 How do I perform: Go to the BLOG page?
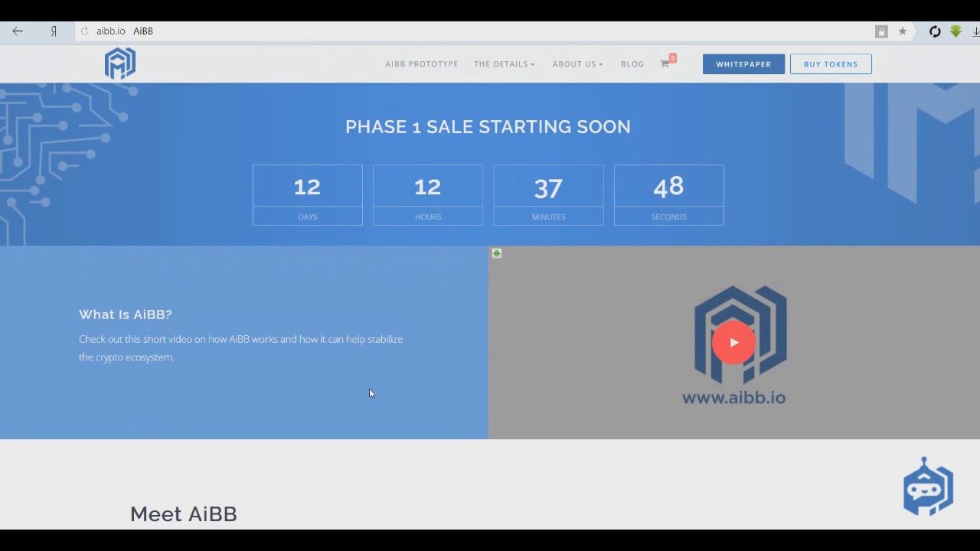[x=632, y=64]
